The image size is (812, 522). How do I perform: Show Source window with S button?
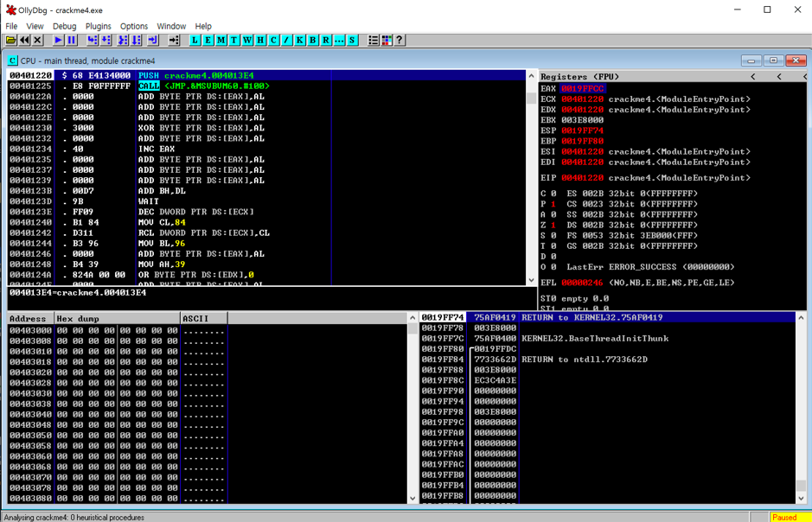coord(352,40)
